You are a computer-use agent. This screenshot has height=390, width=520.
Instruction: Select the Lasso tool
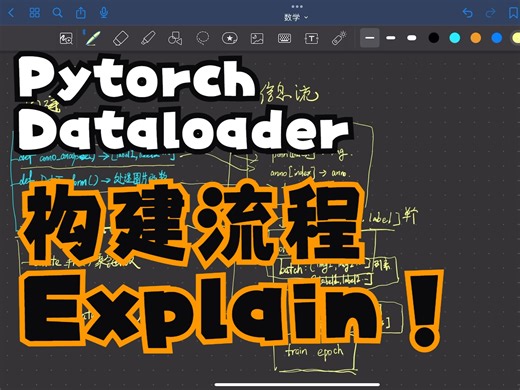coord(203,38)
